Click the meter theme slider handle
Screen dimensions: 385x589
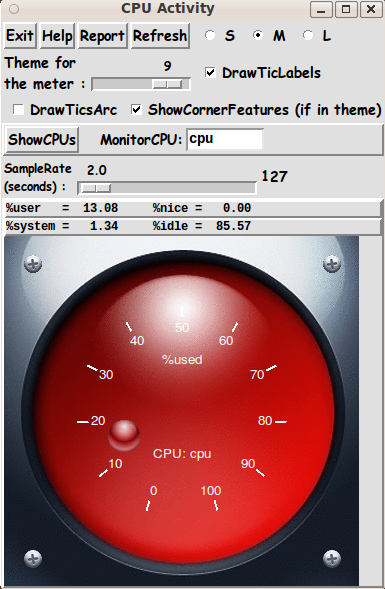tap(167, 84)
